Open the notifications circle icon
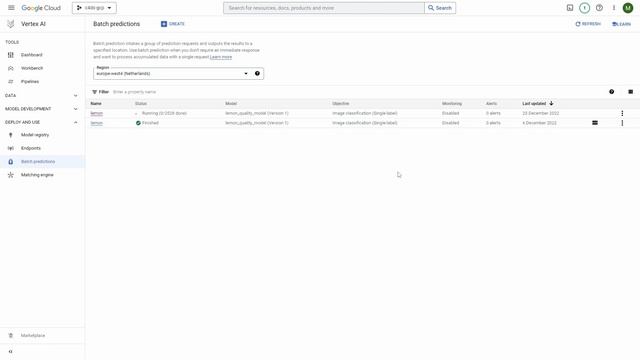Image resolution: width=640 pixels, height=360 pixels. pyautogui.click(x=584, y=8)
